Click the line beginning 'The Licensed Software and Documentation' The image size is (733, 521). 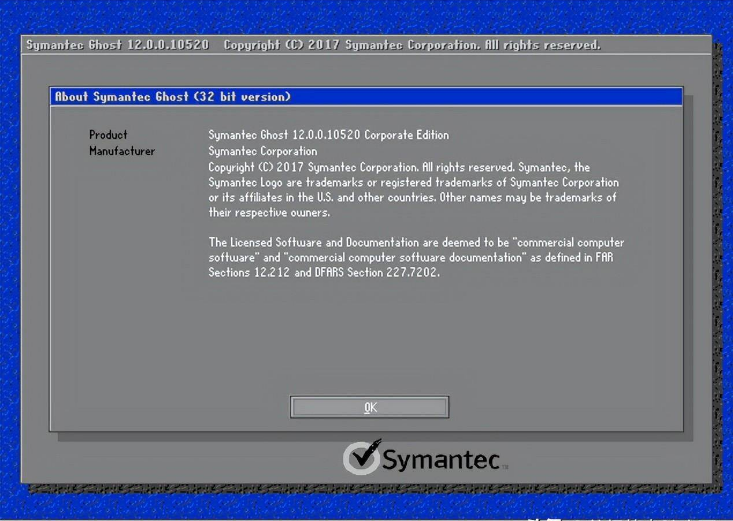click(x=416, y=242)
